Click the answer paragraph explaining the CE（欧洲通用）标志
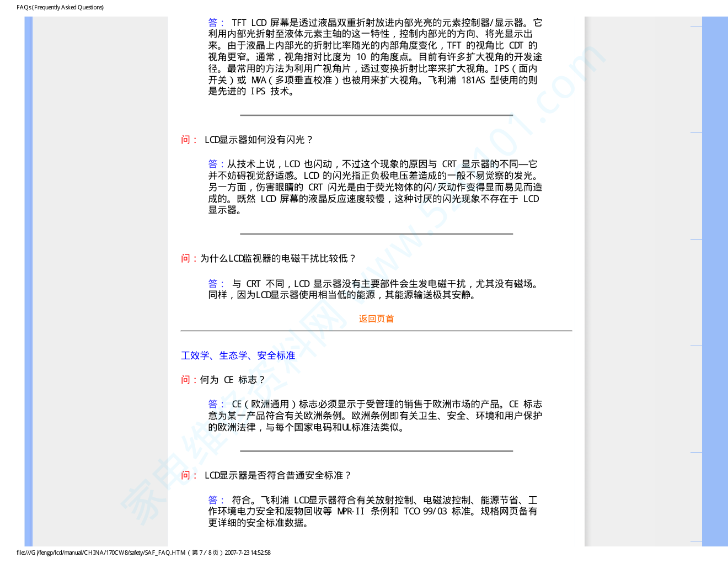The image size is (728, 563). pyautogui.click(x=375, y=416)
